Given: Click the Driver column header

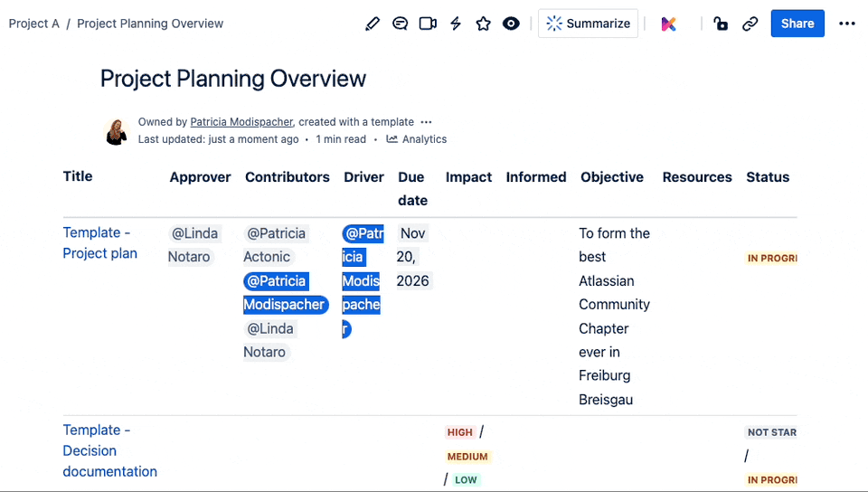Looking at the screenshot, I should point(363,177).
